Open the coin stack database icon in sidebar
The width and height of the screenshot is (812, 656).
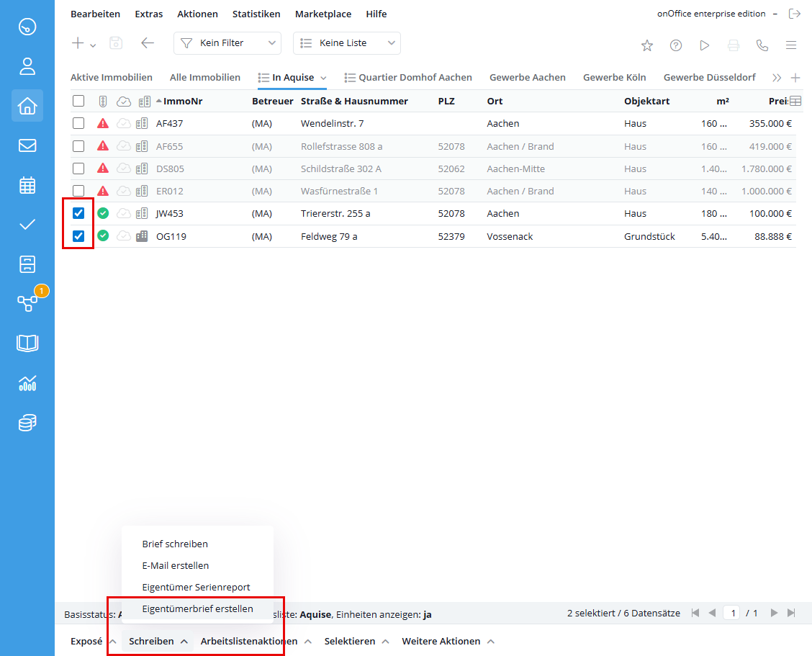(27, 423)
